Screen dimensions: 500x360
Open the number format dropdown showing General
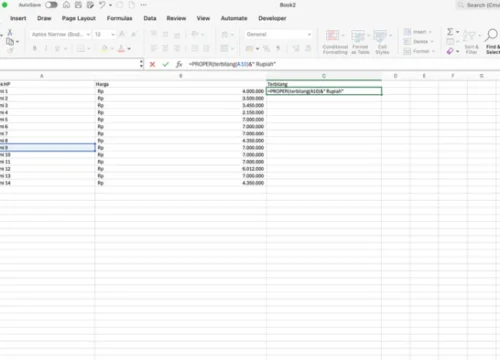coord(279,34)
